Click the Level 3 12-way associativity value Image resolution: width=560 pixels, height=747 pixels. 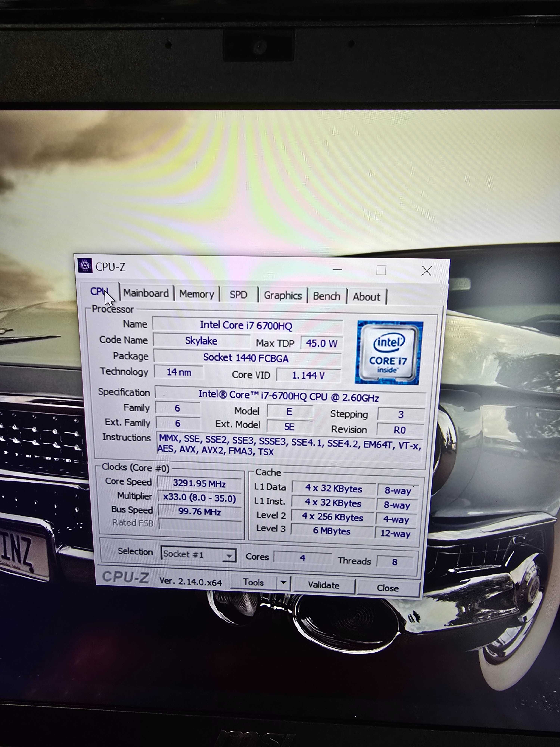click(395, 534)
